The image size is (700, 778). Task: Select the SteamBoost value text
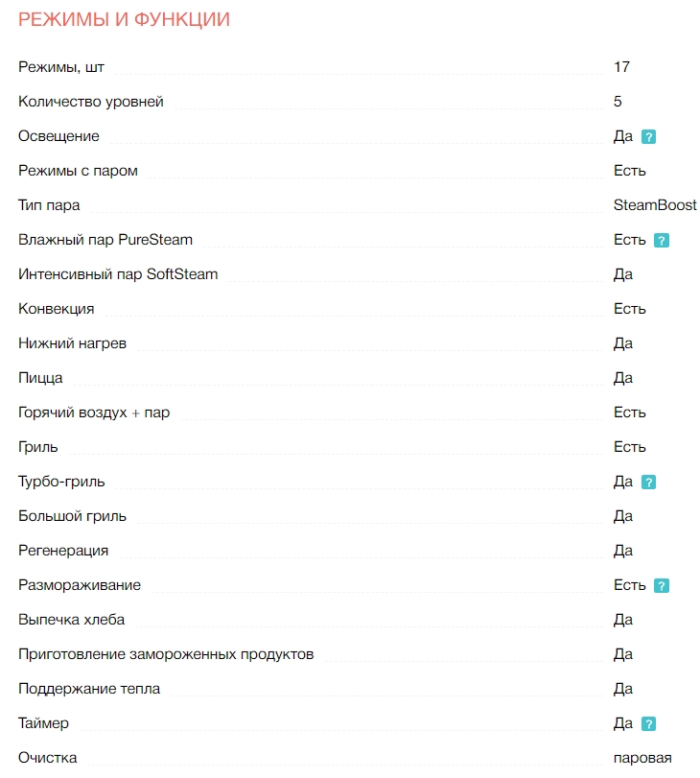[x=655, y=205]
